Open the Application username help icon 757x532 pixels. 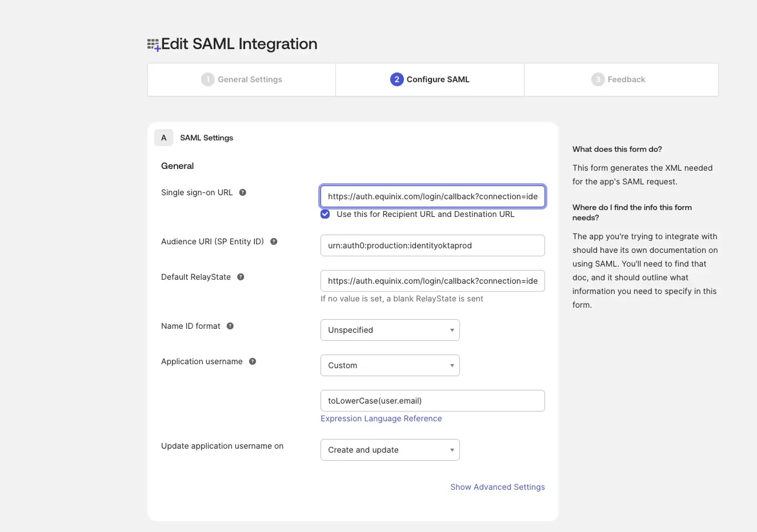252,361
